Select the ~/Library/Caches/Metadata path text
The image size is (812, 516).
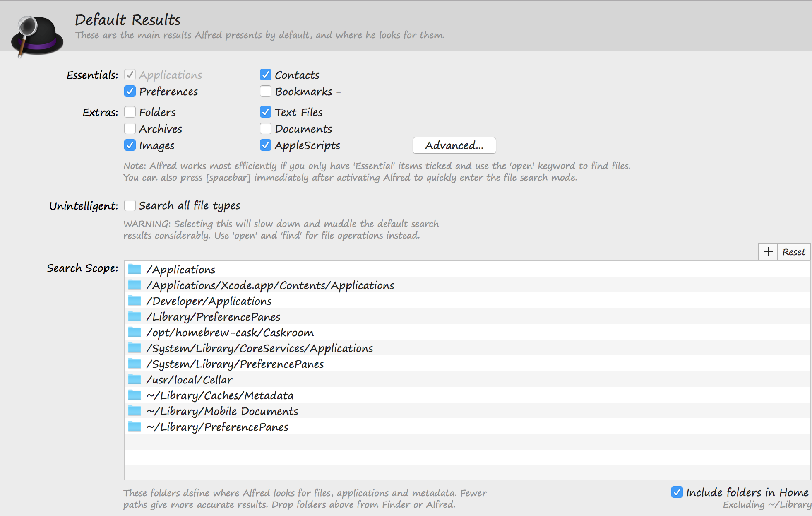pyautogui.click(x=220, y=395)
